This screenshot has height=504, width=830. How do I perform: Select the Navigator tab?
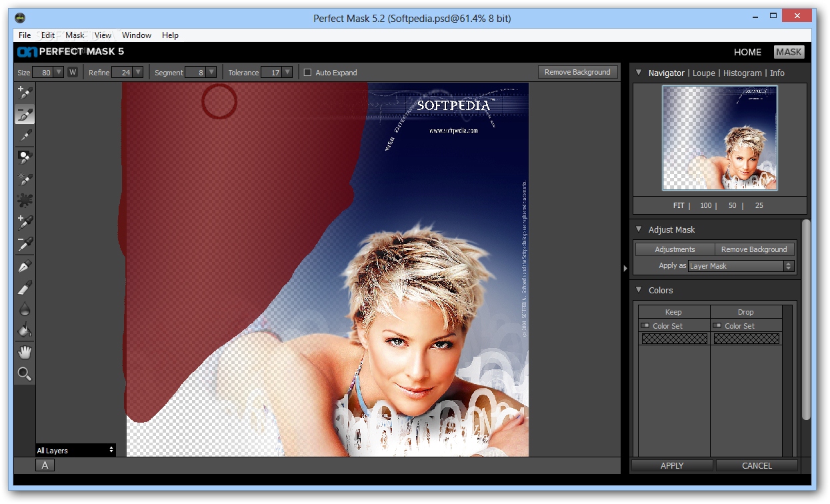[x=667, y=73]
